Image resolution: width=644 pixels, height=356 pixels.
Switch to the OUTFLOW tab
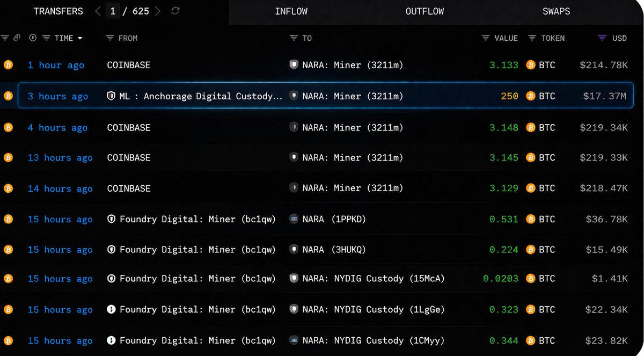tap(425, 11)
